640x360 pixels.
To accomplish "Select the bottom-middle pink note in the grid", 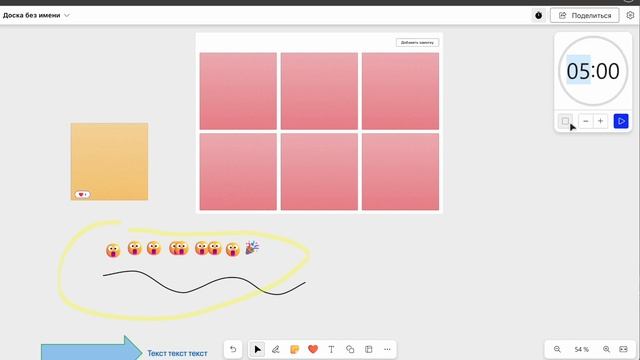I will tap(319, 172).
